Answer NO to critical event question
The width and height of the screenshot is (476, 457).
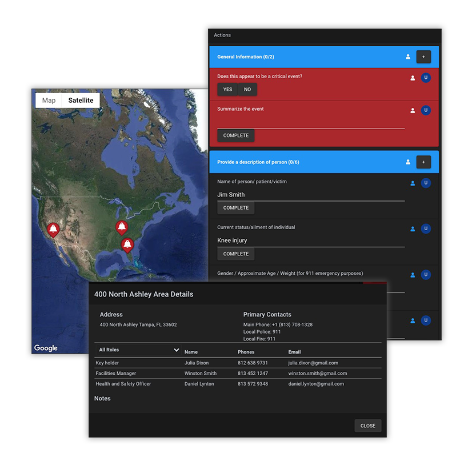click(x=247, y=90)
